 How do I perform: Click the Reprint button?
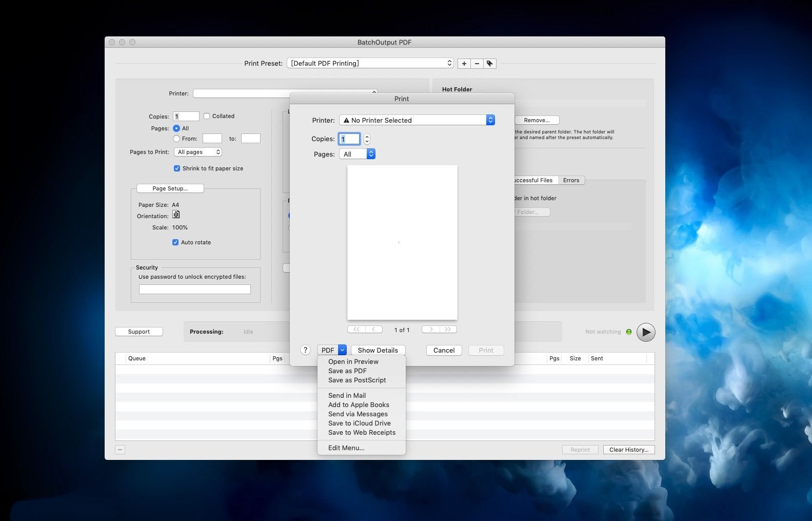click(580, 450)
